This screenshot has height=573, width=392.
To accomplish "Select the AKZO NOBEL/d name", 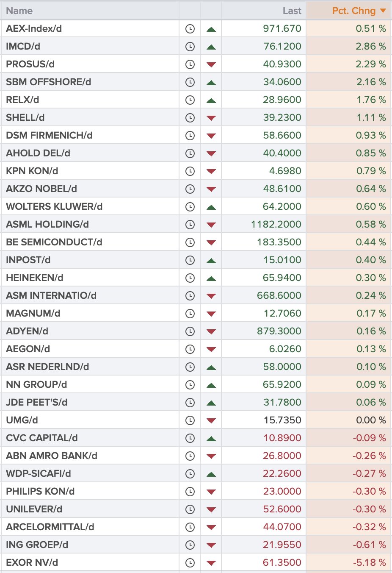I will tap(41, 189).
